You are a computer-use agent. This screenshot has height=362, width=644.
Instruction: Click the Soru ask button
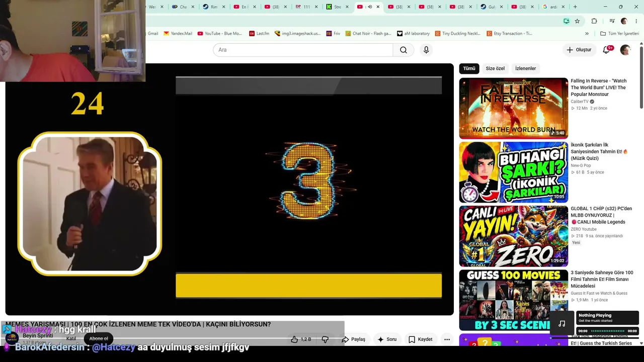click(x=387, y=339)
